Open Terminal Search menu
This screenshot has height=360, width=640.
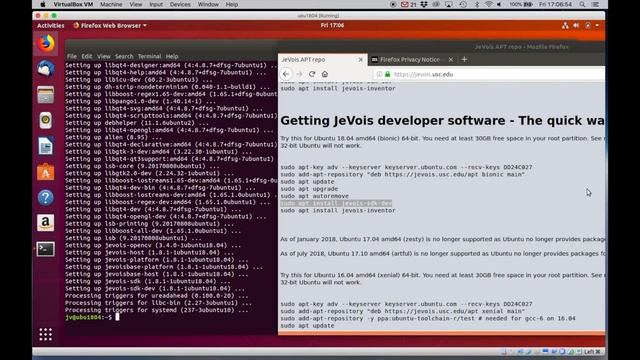124,56
